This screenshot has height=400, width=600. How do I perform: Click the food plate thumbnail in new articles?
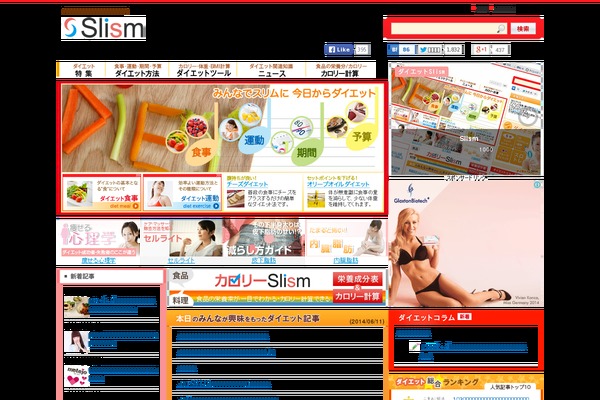(x=77, y=307)
